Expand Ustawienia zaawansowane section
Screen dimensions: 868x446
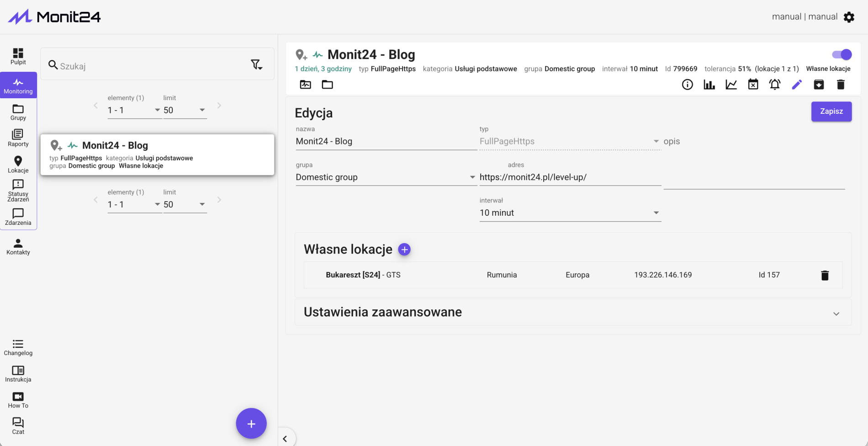[573, 312]
